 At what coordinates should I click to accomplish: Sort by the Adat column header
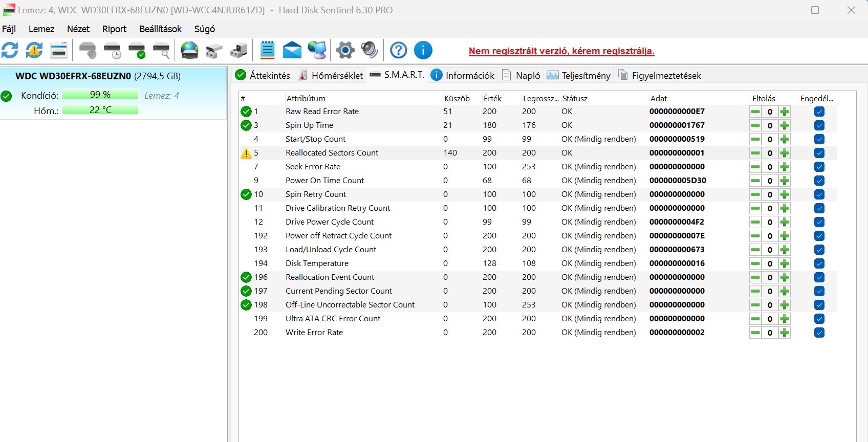point(699,98)
